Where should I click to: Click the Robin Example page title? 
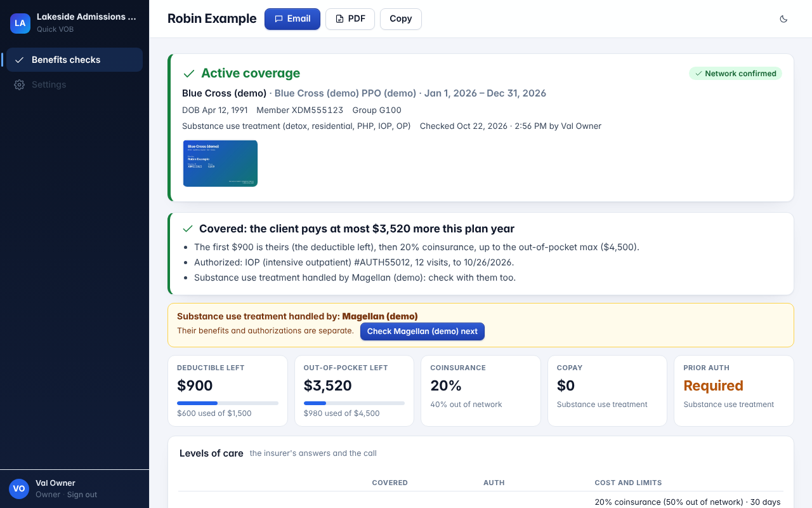[x=212, y=19]
